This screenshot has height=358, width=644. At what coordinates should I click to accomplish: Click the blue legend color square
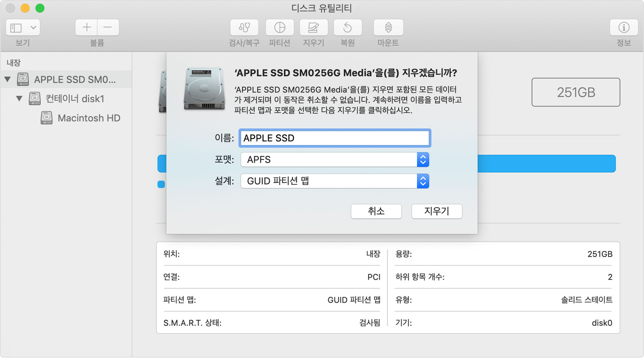161,184
